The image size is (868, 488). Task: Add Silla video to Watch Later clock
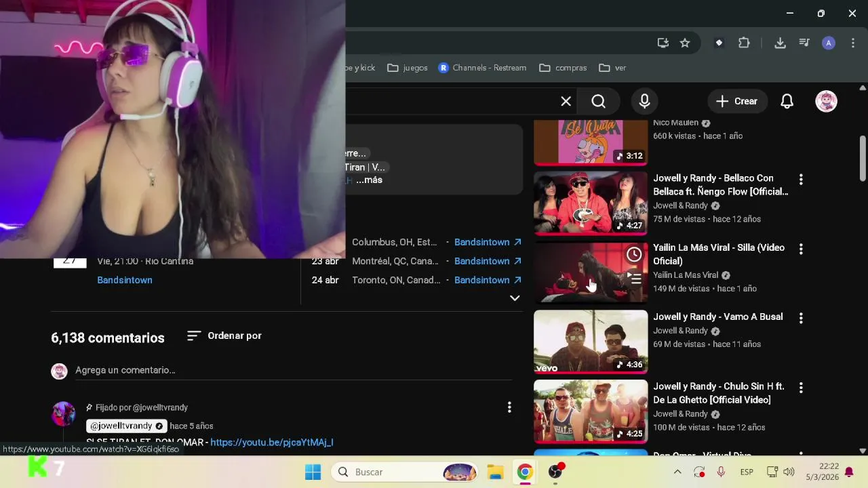(634, 254)
